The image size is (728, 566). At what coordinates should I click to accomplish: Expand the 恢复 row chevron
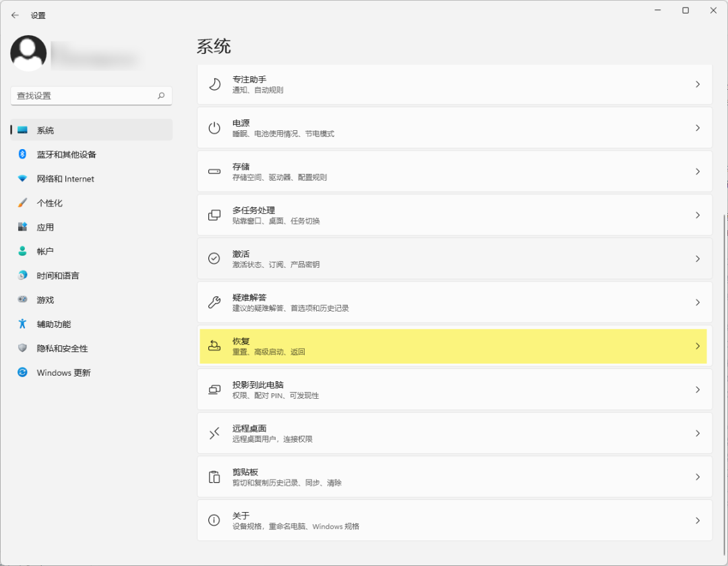[x=698, y=345]
